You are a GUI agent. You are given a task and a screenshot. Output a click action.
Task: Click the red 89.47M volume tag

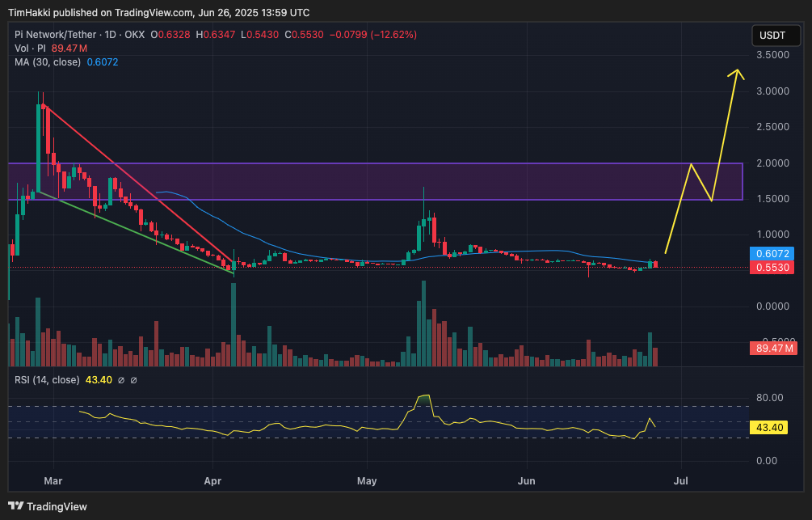click(x=774, y=349)
